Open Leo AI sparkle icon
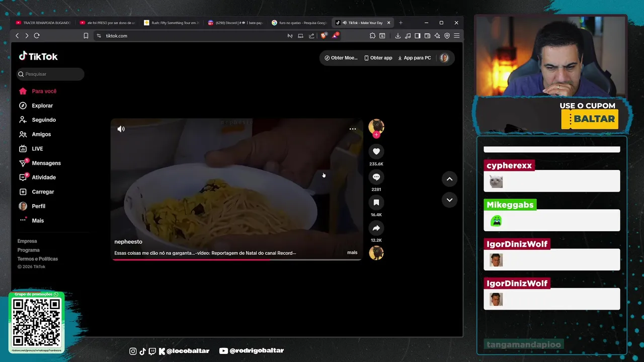Viewport: 644px width, 362px height. click(437, 36)
